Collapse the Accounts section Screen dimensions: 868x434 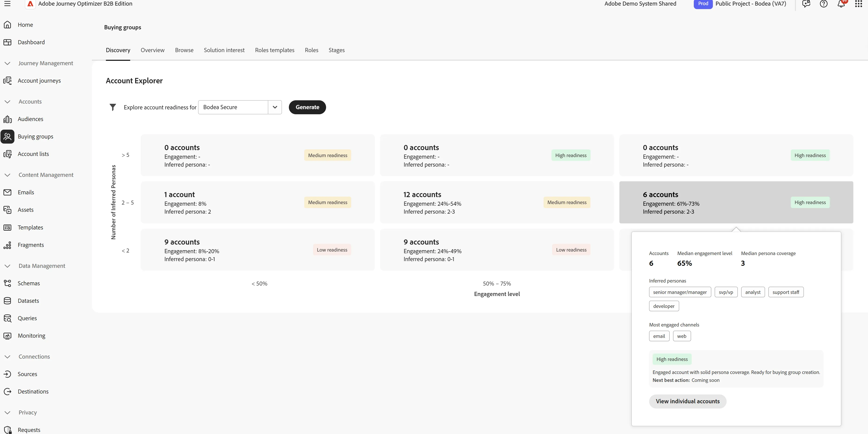coord(7,101)
